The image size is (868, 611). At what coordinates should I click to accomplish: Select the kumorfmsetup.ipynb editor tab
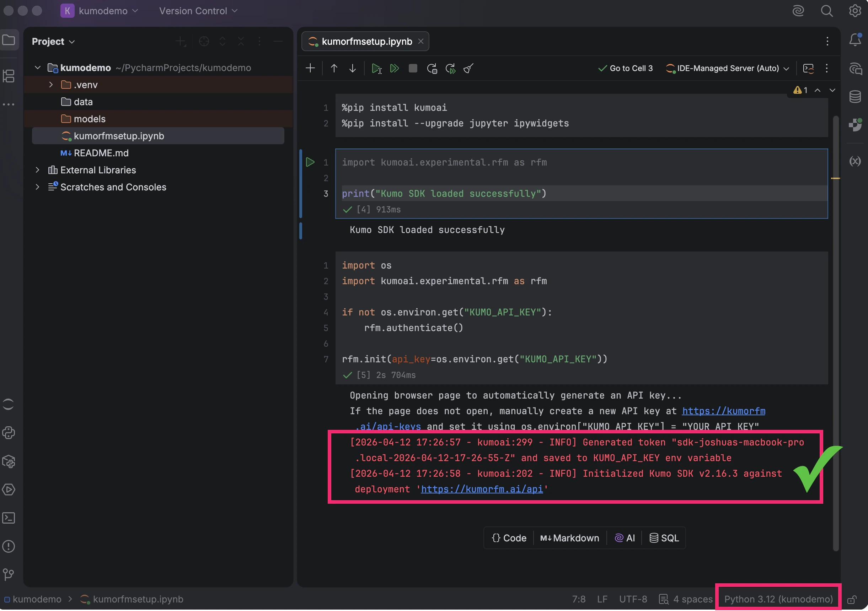pyautogui.click(x=366, y=41)
